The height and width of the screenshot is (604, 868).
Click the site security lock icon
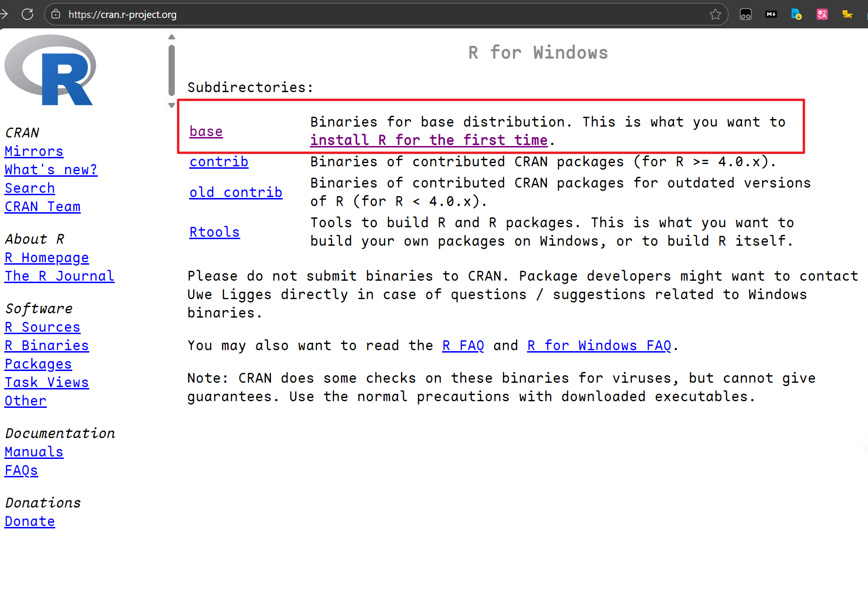click(x=56, y=14)
